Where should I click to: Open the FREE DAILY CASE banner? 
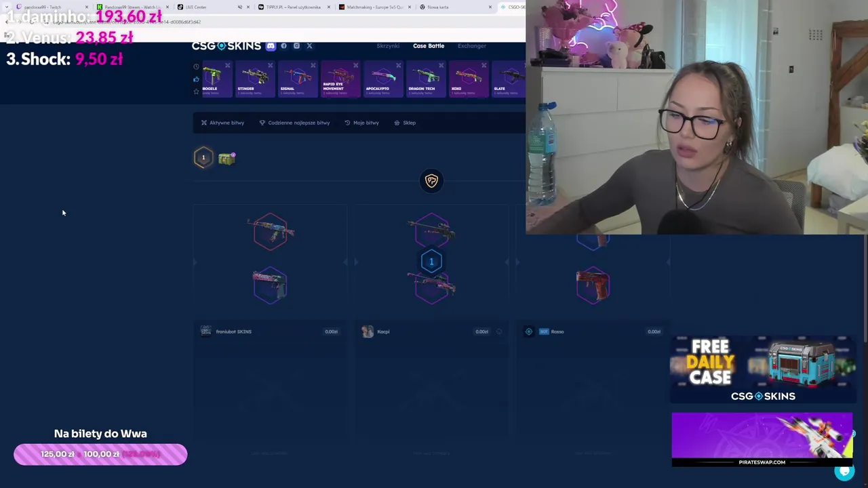[x=762, y=370]
